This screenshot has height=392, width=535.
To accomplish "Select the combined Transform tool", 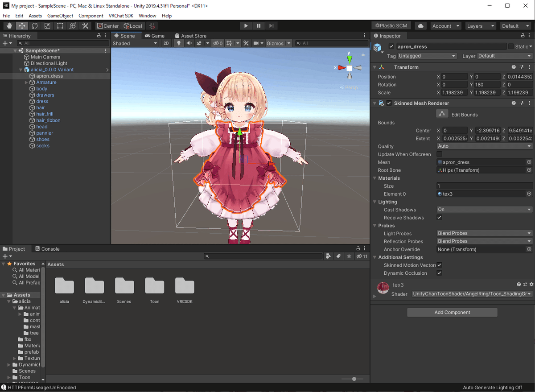I will 73,26.
